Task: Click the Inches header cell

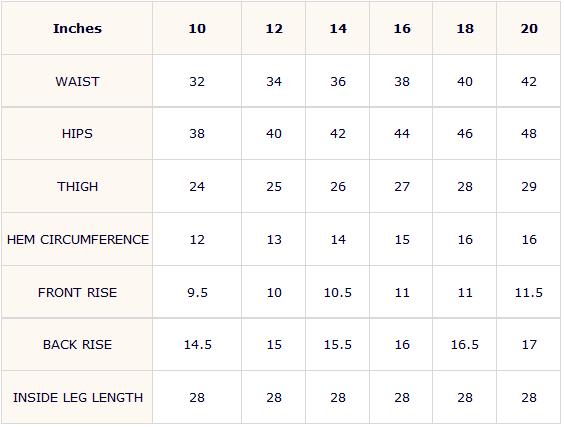Action: coord(77,28)
